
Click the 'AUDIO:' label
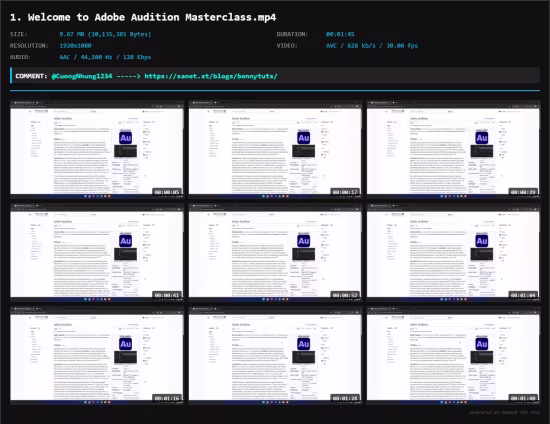[x=20, y=57]
